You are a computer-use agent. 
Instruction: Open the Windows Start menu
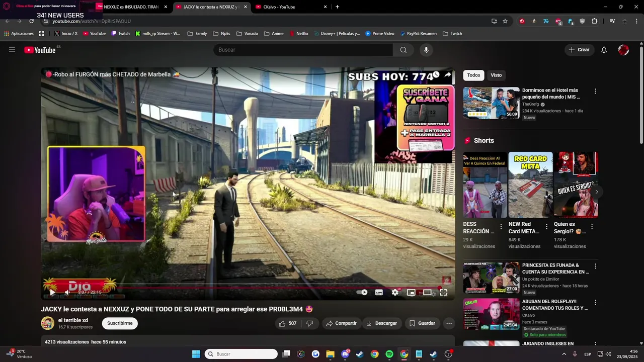click(x=196, y=354)
